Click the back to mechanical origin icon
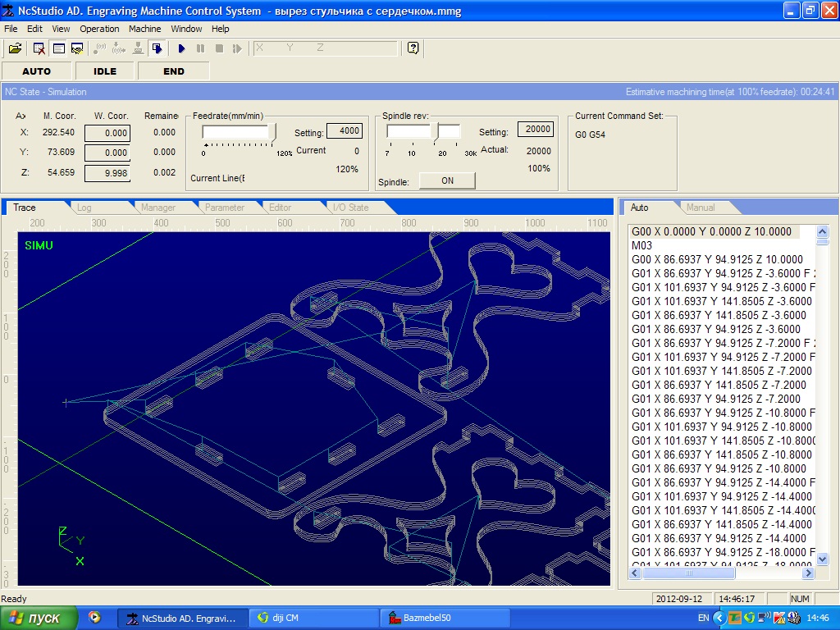This screenshot has width=840, height=630. click(99, 48)
